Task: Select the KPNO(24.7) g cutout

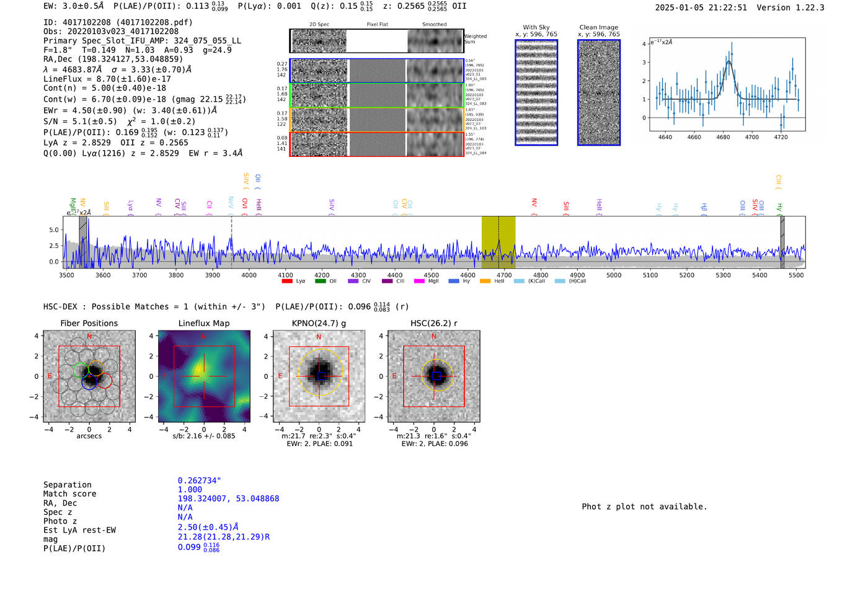Action: click(x=319, y=376)
